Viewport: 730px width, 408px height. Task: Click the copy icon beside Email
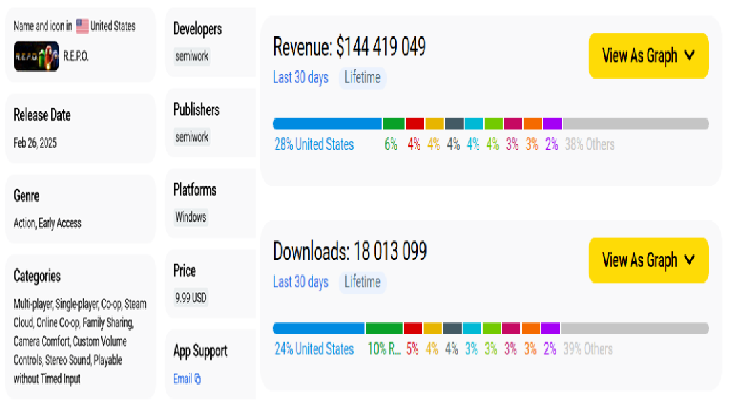(197, 379)
